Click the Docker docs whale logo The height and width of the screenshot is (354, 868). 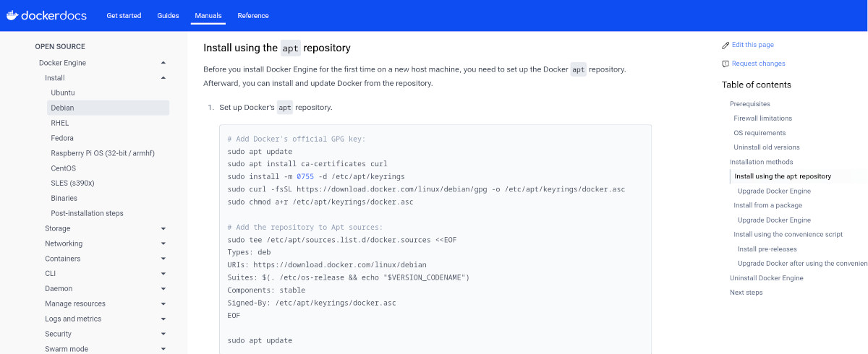pyautogui.click(x=48, y=15)
